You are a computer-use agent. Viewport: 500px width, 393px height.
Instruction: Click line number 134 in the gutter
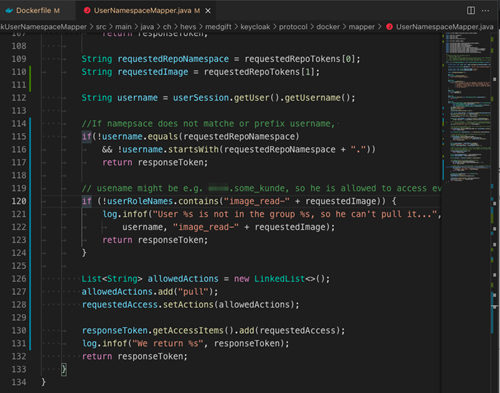[x=19, y=382]
